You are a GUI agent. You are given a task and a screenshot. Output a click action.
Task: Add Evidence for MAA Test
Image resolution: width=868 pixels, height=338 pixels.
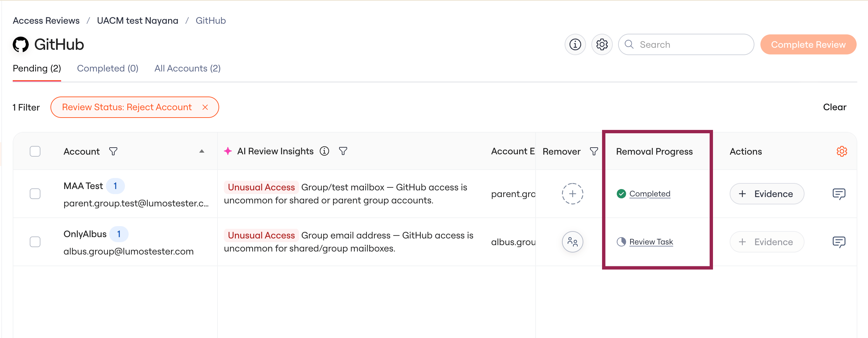tap(766, 194)
